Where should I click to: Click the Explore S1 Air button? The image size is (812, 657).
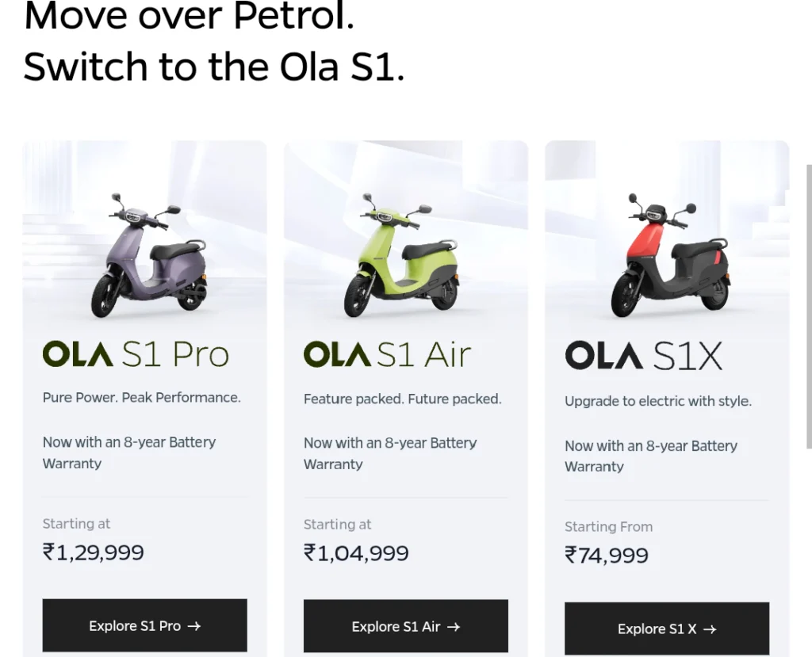click(x=405, y=626)
